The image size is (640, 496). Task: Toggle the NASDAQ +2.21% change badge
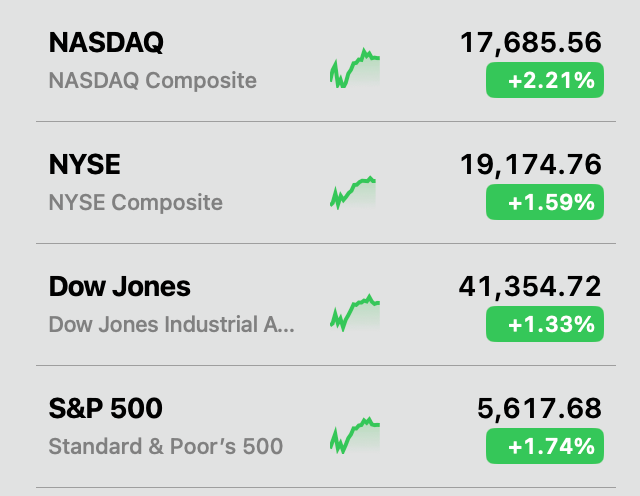click(544, 81)
